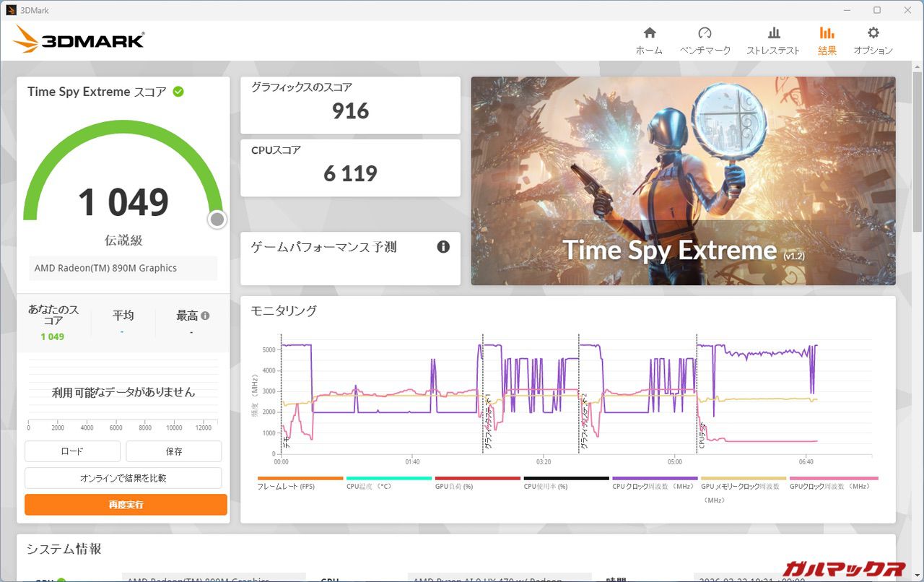This screenshot has width=924, height=582.
Task: Open the Home (ホーム) icon
Action: click(649, 33)
